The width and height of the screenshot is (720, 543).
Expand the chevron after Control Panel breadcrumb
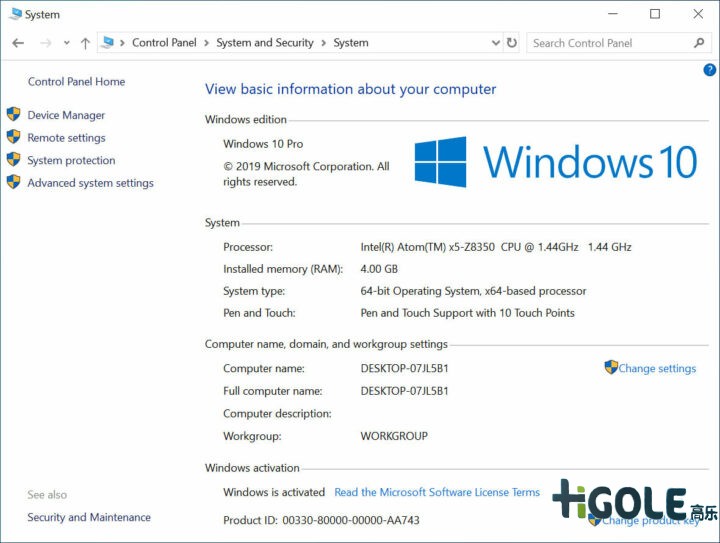[x=207, y=43]
